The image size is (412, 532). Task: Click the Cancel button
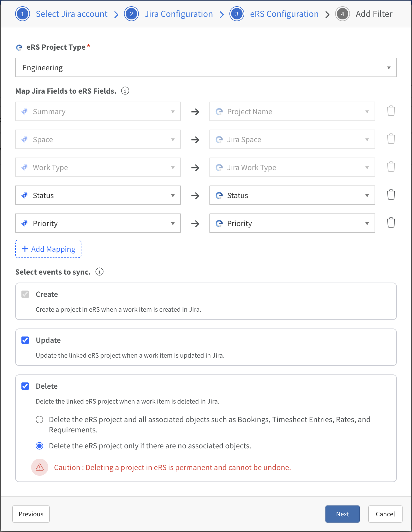pos(385,514)
